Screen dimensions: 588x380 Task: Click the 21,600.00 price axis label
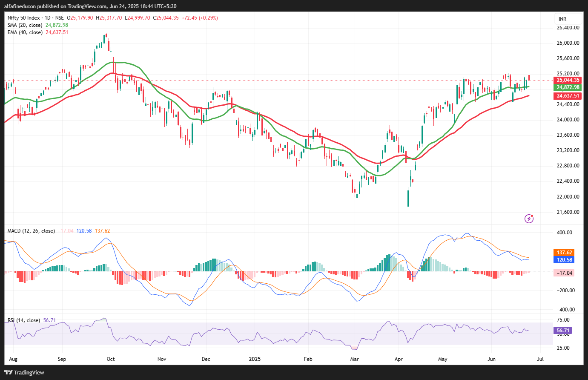point(568,212)
